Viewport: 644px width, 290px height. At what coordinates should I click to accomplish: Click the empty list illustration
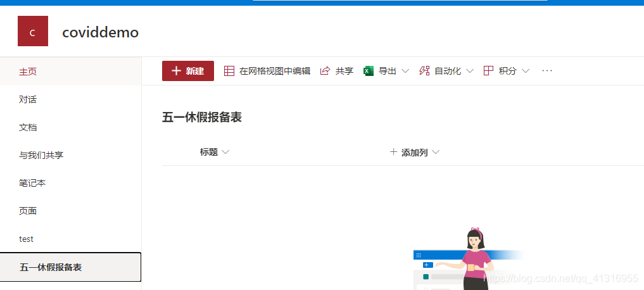[x=468, y=259]
